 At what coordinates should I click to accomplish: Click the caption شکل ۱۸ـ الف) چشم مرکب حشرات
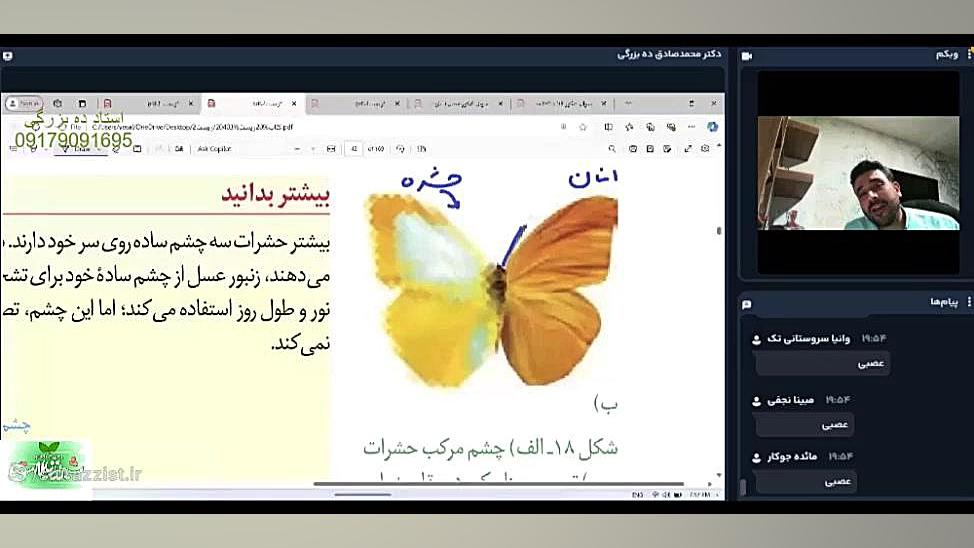[490, 449]
